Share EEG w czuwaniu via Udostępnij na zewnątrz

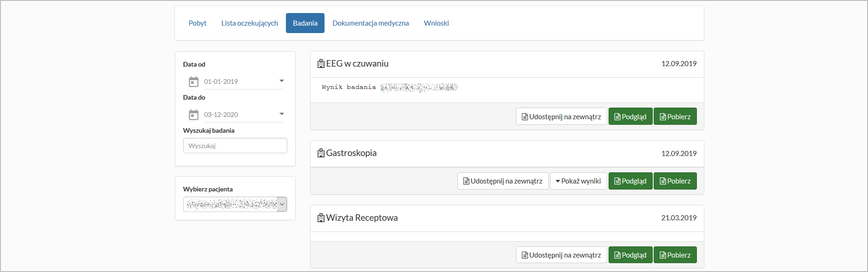point(561,117)
